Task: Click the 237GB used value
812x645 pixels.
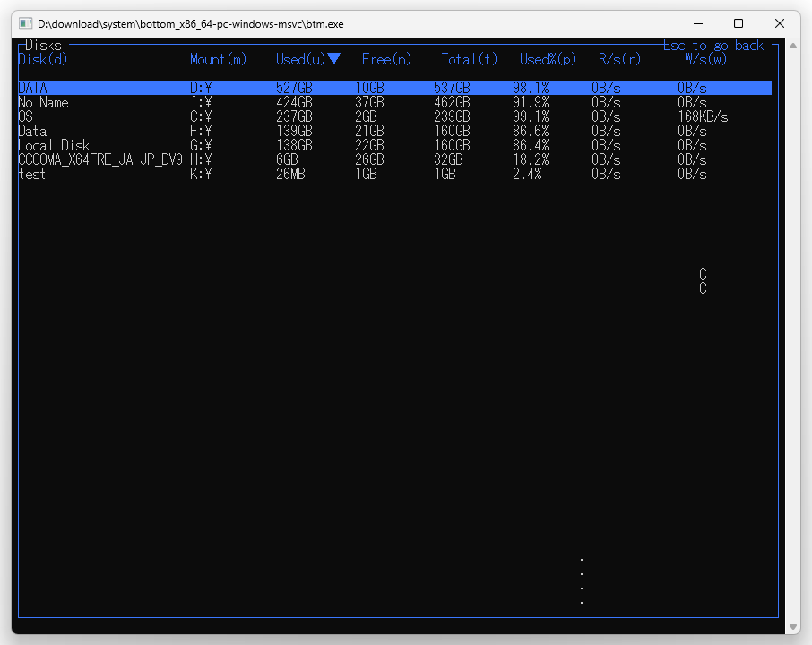Action: click(294, 117)
